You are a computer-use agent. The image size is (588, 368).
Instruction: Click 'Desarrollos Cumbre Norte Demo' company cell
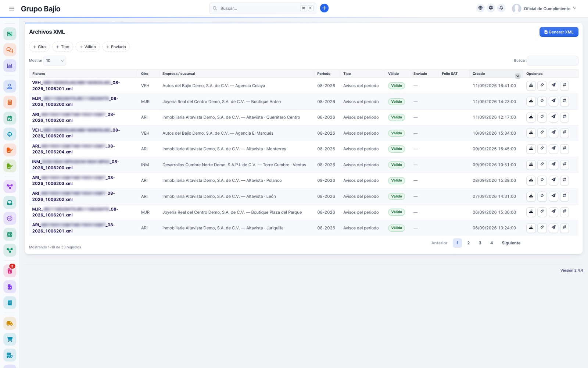click(x=234, y=165)
